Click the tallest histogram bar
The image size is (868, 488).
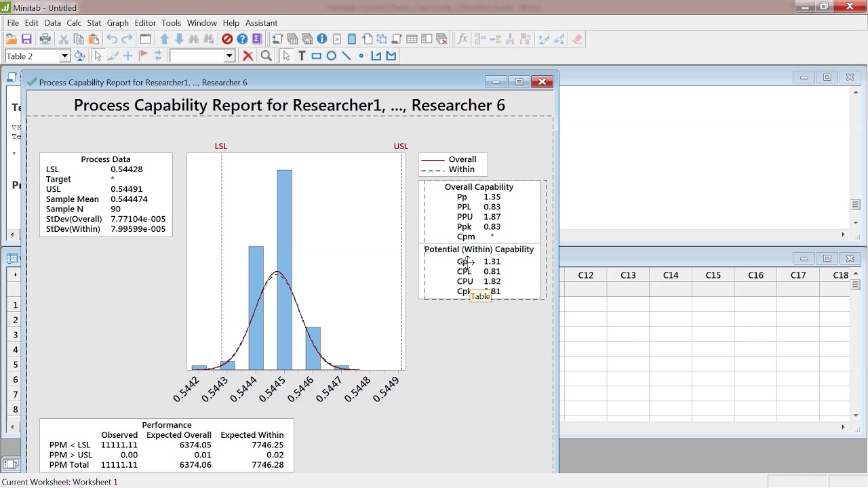click(285, 270)
